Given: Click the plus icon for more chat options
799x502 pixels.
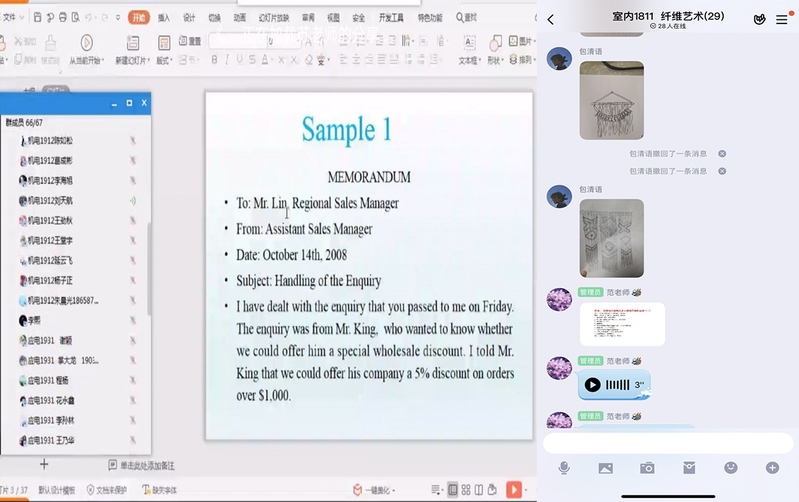Looking at the screenshot, I should (x=772, y=468).
